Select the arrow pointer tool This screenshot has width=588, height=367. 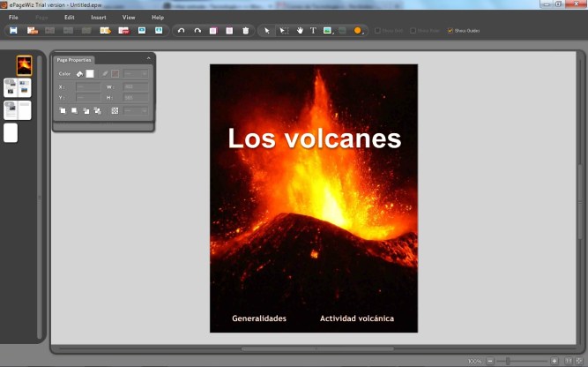[267, 30]
